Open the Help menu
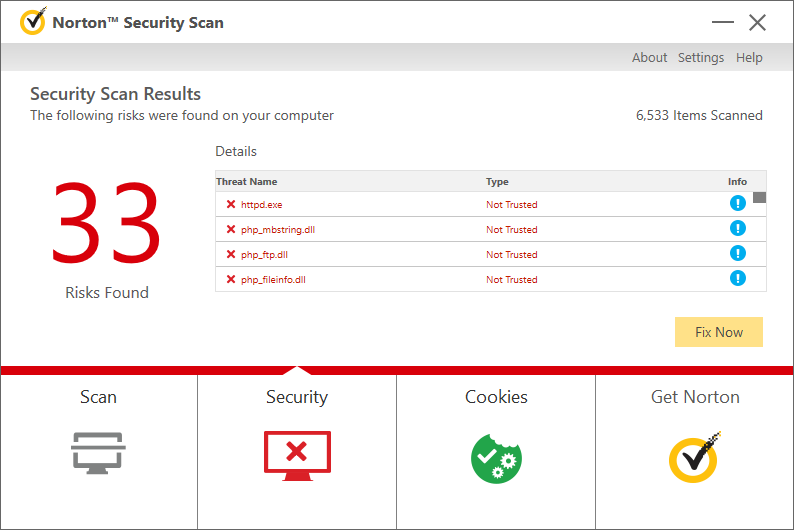Image resolution: width=794 pixels, height=530 pixels. [x=749, y=58]
